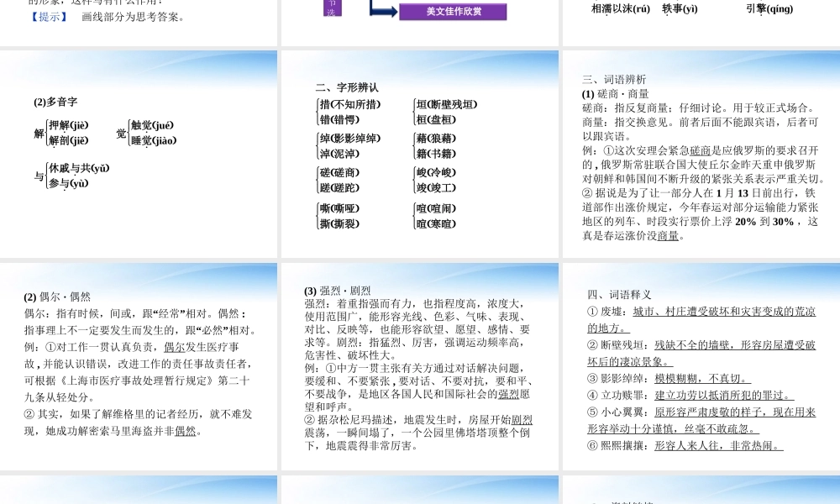Click the text 画线部分为思考答案。
The image size is (840, 504).
pos(134,17)
